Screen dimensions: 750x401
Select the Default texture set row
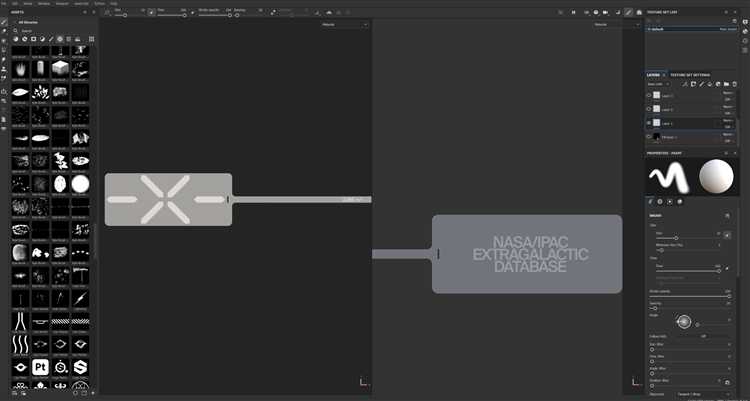(x=692, y=29)
